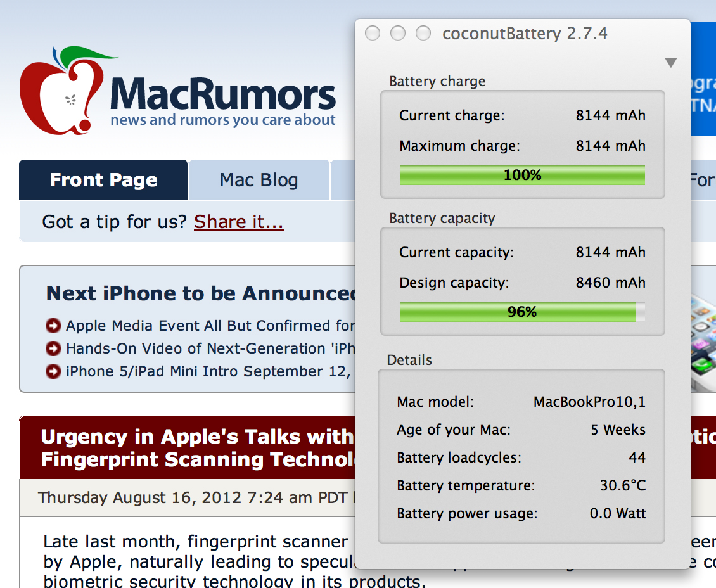
Task: Click the 5 Weeks age value
Action: coord(618,430)
